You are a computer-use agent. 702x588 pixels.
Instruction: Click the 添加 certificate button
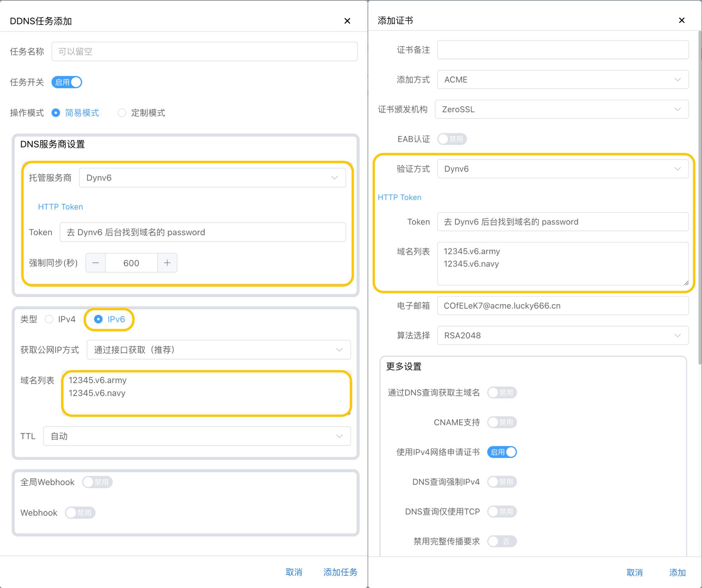coord(677,573)
